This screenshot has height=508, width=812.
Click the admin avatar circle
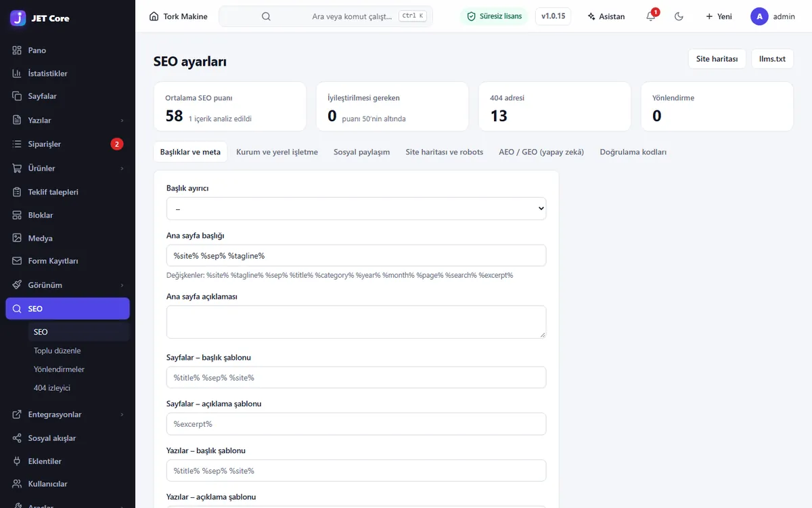[759, 16]
